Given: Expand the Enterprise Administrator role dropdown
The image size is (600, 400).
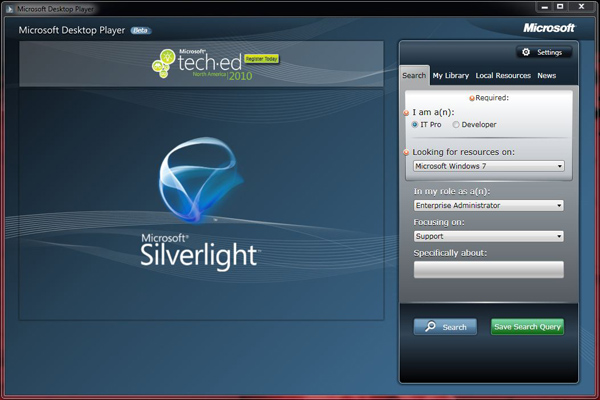Looking at the screenshot, I should [489, 206].
